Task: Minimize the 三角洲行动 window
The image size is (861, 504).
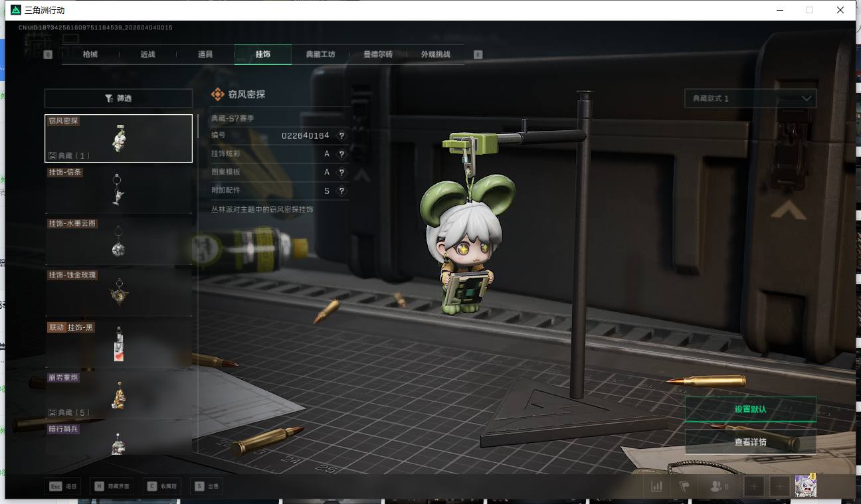Action: pos(779,10)
